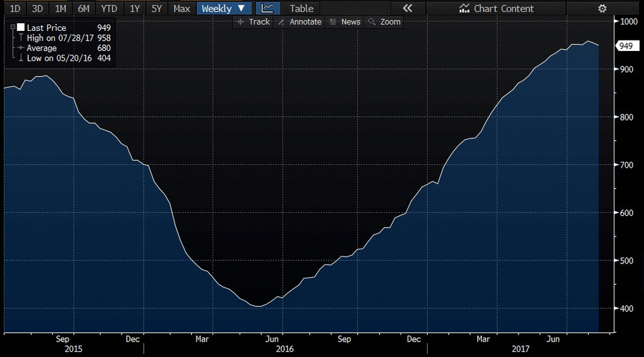Open the Table view
644x357 pixels.
click(301, 8)
